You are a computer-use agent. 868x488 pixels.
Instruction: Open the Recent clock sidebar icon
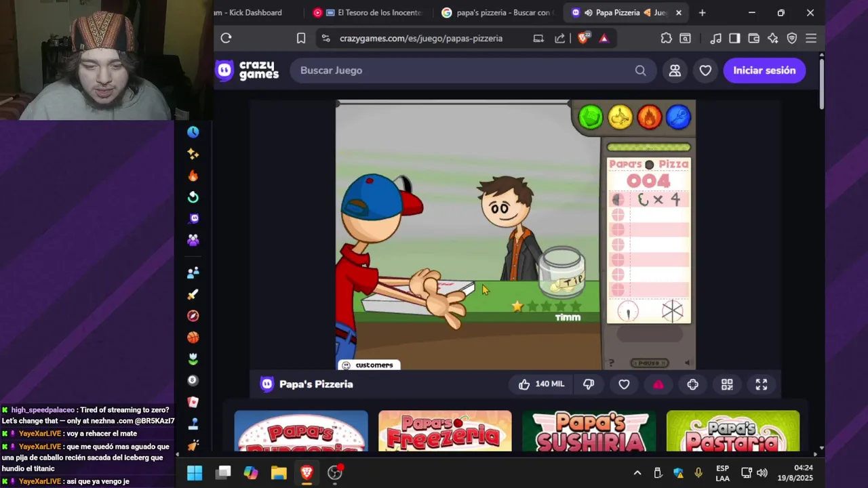(193, 132)
